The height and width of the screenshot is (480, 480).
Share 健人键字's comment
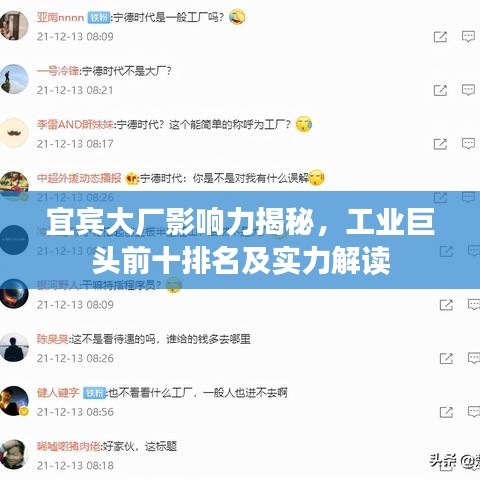click(446, 412)
